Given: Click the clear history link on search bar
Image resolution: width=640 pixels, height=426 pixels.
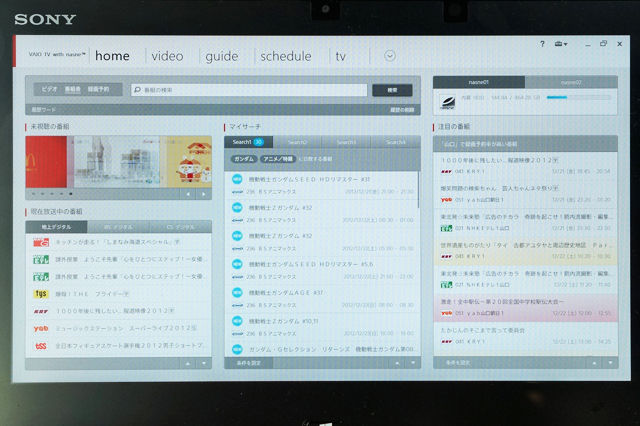Looking at the screenshot, I should pos(402,110).
